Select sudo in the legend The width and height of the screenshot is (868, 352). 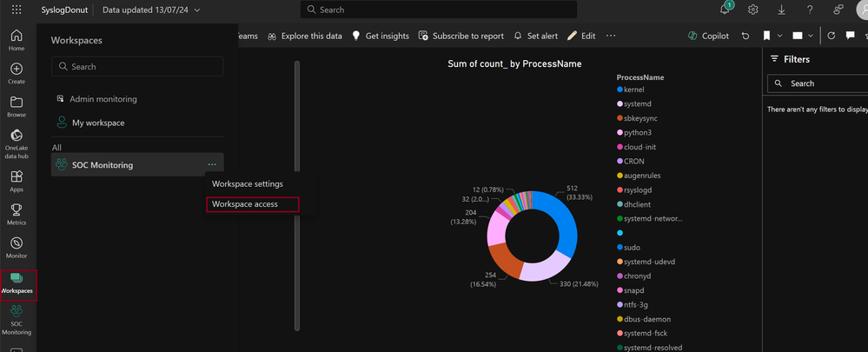(x=628, y=248)
